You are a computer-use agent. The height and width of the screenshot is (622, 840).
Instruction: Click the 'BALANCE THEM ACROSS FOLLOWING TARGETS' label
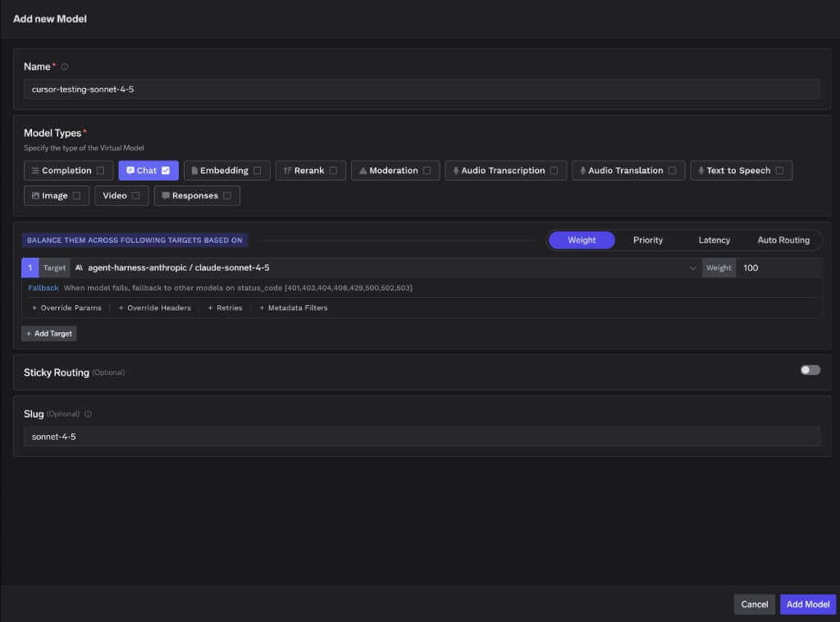point(135,240)
